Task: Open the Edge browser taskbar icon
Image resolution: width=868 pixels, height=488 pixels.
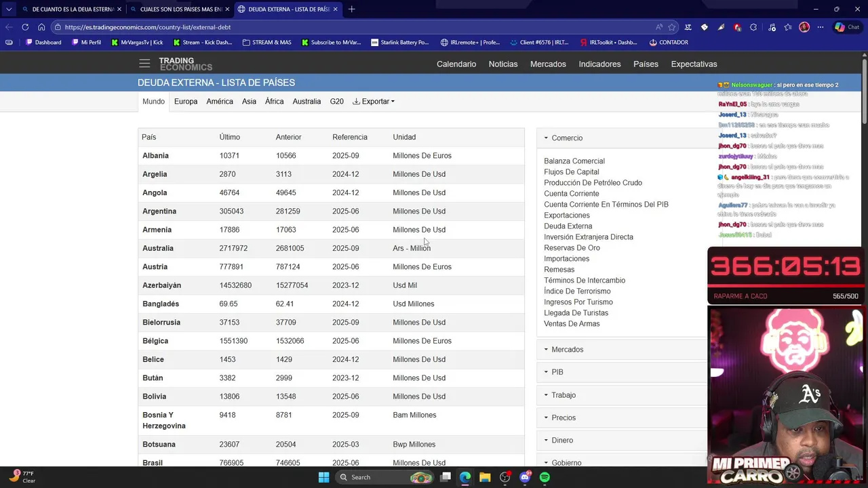Action: (465, 477)
